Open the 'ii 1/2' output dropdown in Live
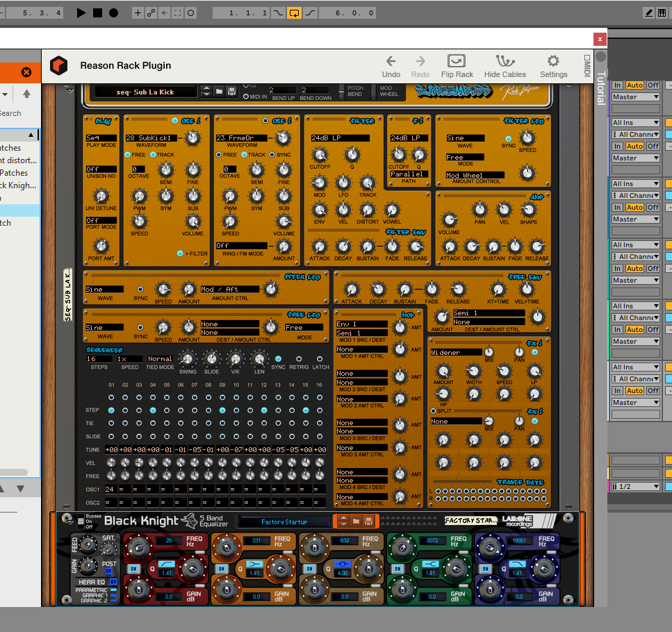 click(x=635, y=486)
